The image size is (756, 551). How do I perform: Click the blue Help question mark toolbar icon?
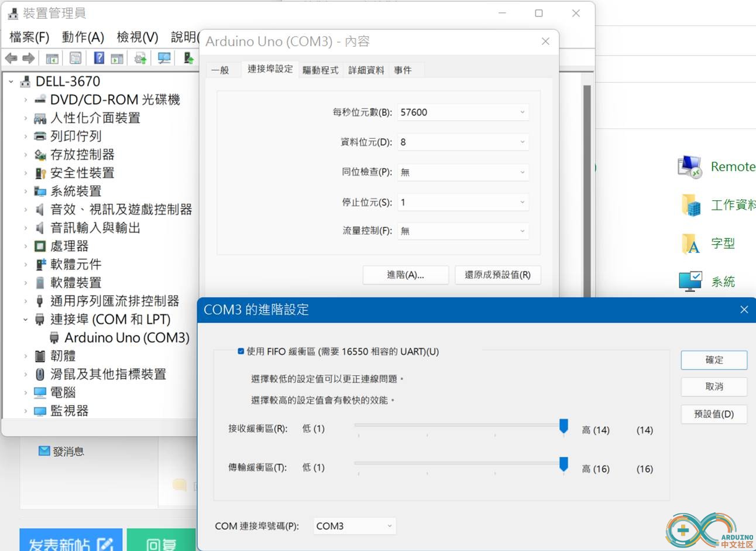99,58
